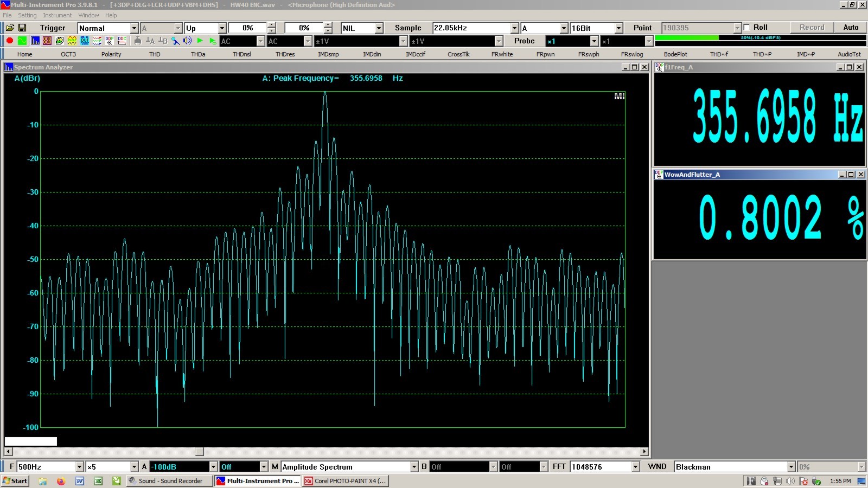Open the red digit Multimeter icon
The height and width of the screenshot is (488, 868).
coord(47,41)
